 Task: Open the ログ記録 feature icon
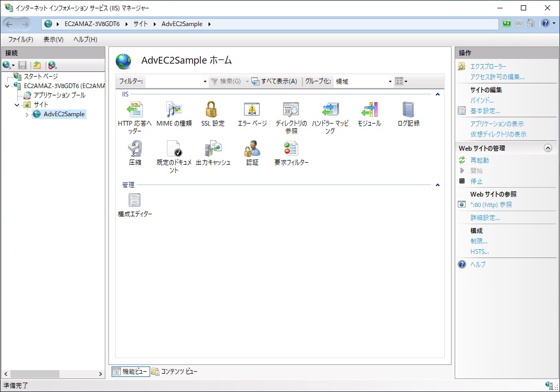click(408, 109)
